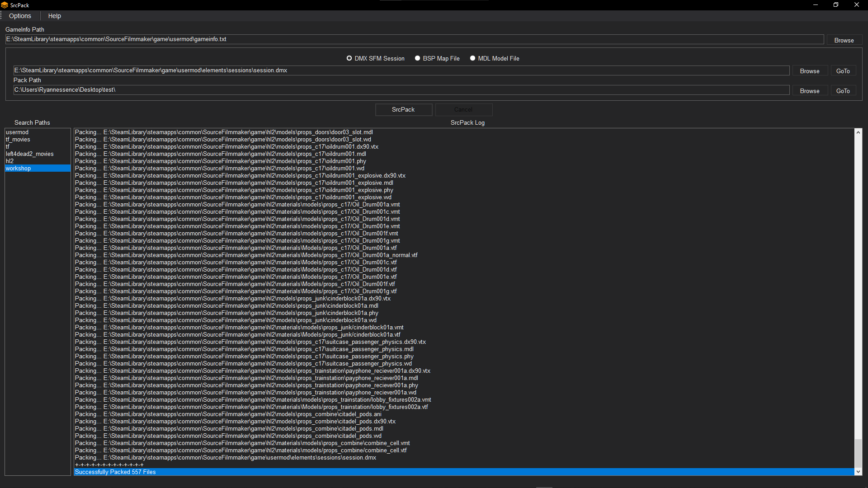This screenshot has height=488, width=868.
Task: Minimize the SrcPack window
Action: (x=816, y=5)
